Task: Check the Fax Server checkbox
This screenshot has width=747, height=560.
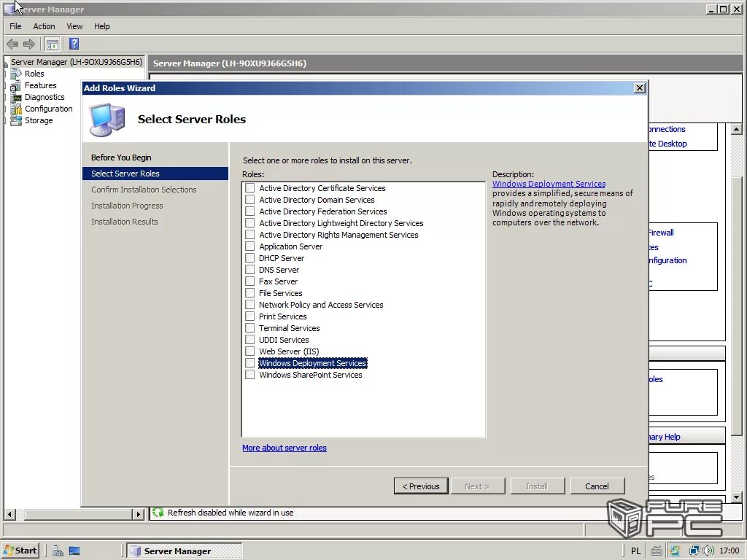Action: pos(249,281)
